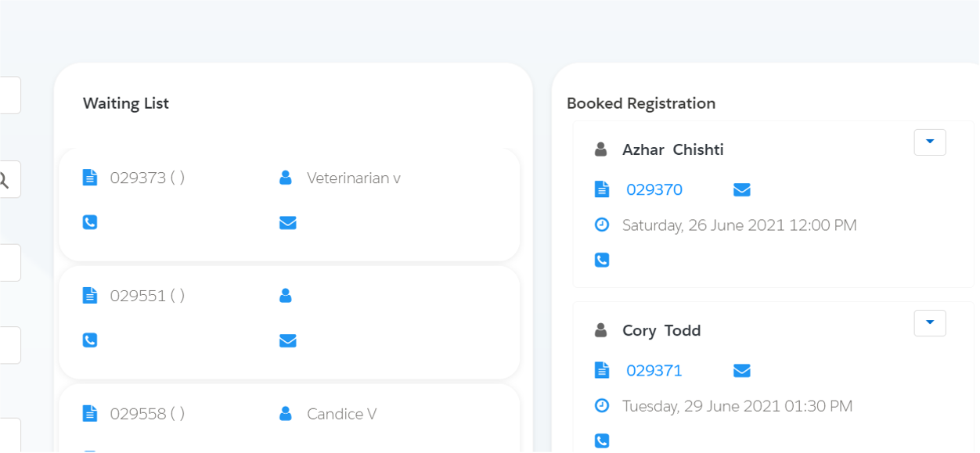Viewport: 980px width, 453px height.
Task: Select the Waiting List panel header
Action: (x=126, y=102)
